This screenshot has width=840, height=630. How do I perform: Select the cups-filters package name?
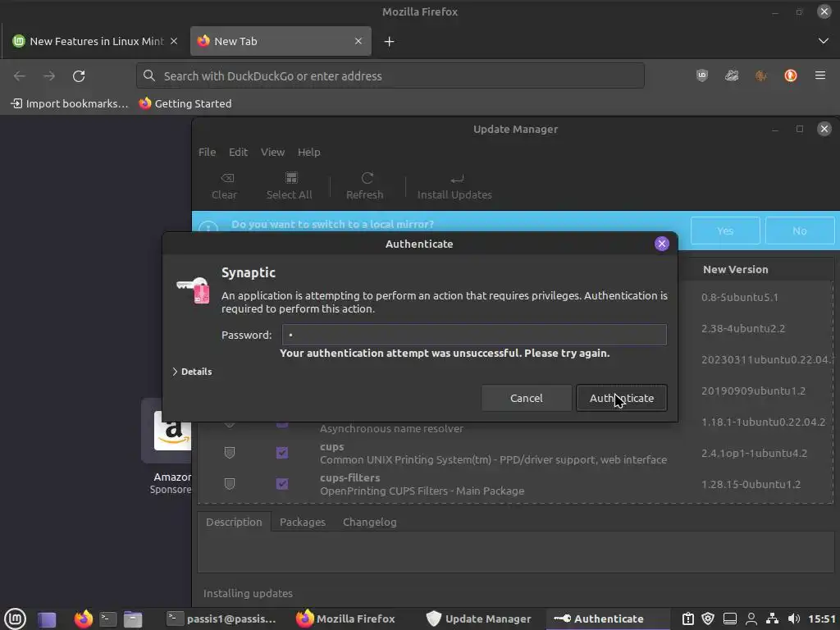click(349, 477)
